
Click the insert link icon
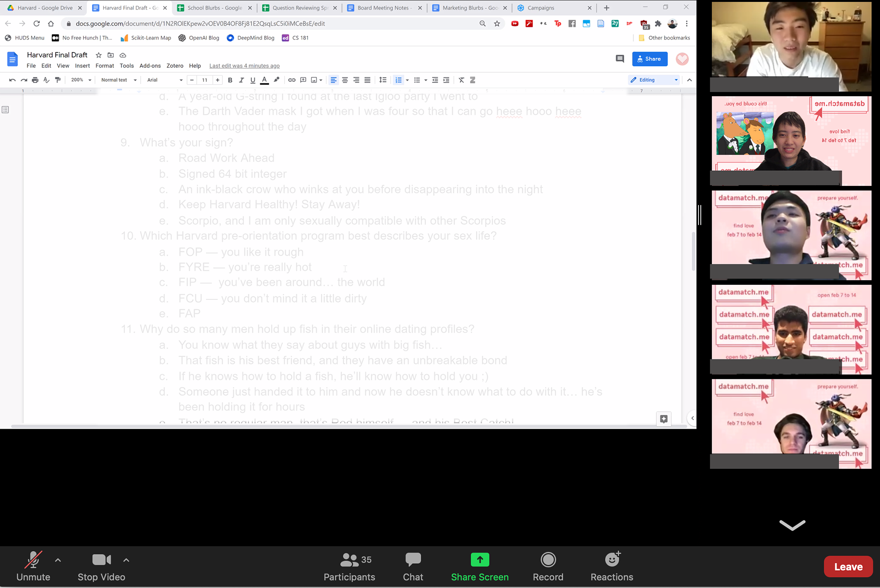pos(291,80)
